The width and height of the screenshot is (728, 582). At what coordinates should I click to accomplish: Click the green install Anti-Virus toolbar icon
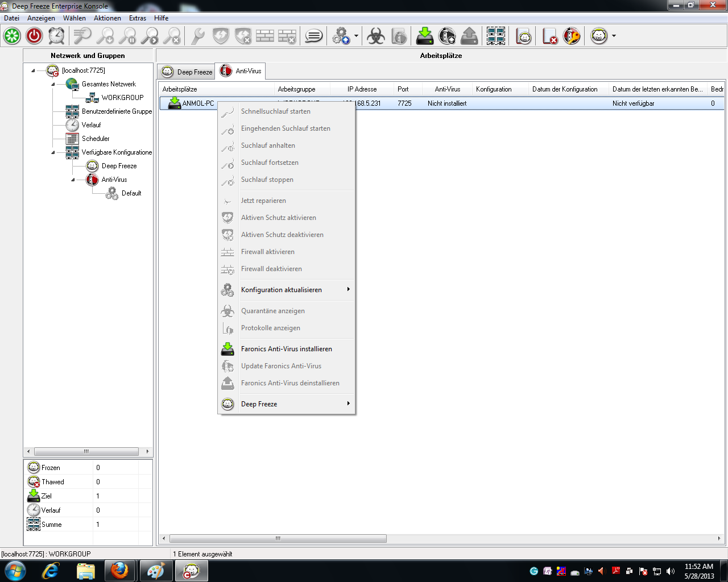pos(425,36)
